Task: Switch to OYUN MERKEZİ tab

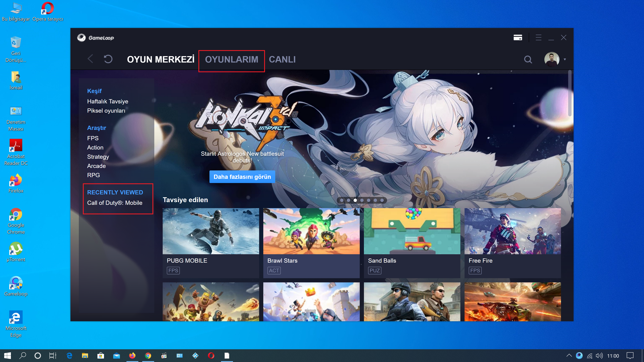Action: 160,59
